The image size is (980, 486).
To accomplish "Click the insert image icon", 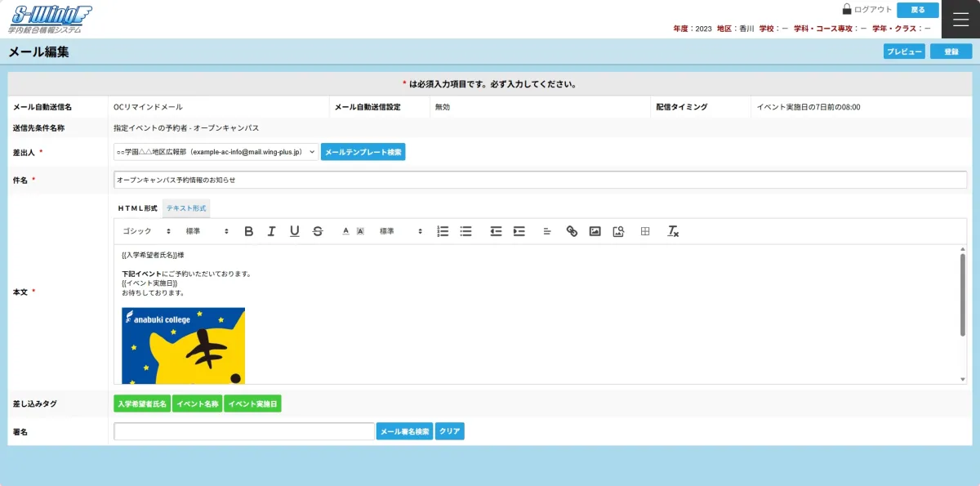I will (595, 231).
